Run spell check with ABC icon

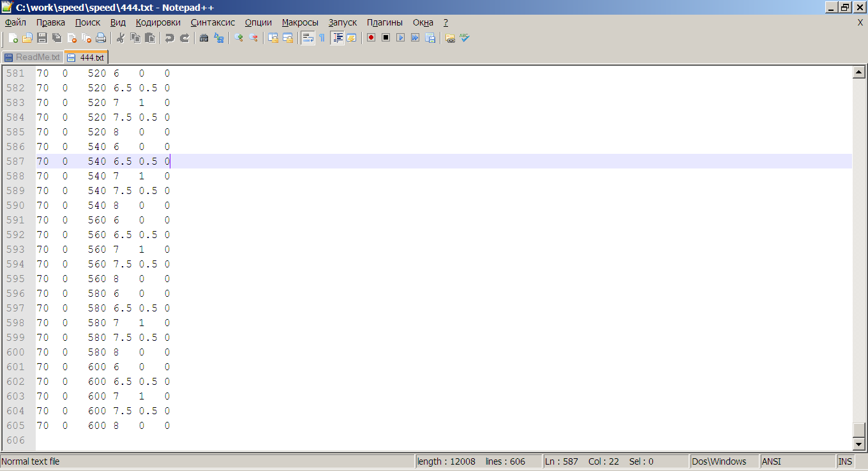point(465,38)
